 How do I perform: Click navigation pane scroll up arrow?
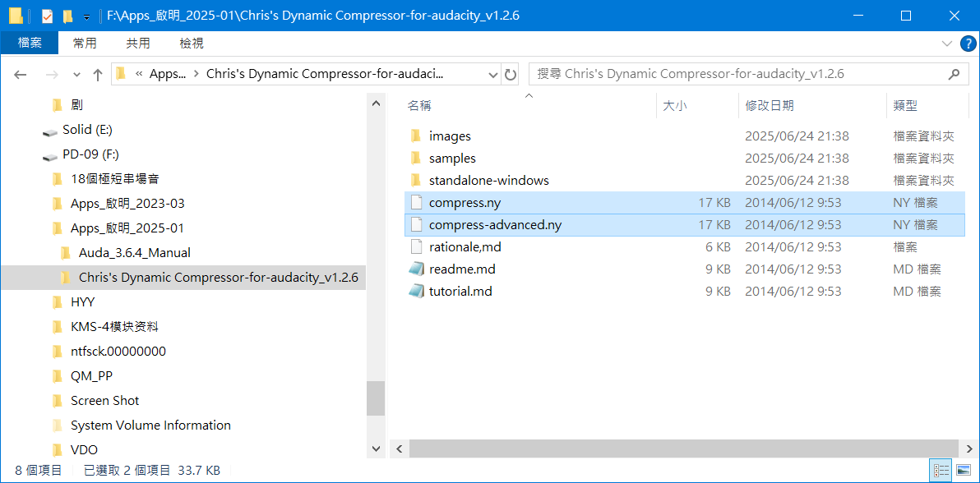point(376,103)
